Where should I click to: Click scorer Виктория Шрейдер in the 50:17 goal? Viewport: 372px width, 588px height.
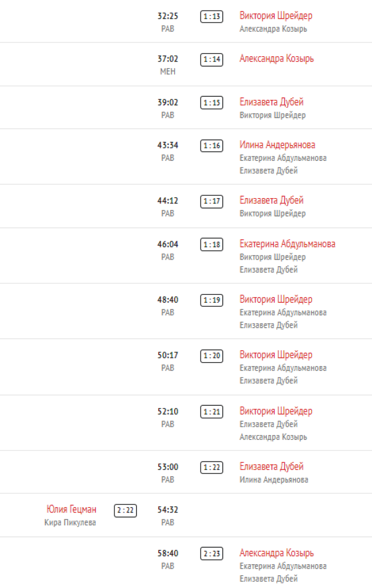click(276, 355)
